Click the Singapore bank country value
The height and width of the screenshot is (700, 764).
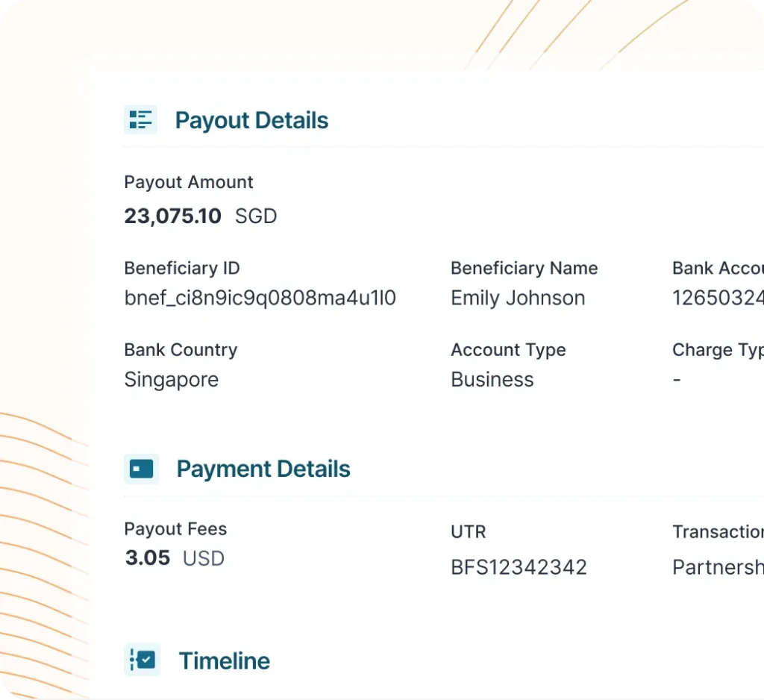point(171,380)
